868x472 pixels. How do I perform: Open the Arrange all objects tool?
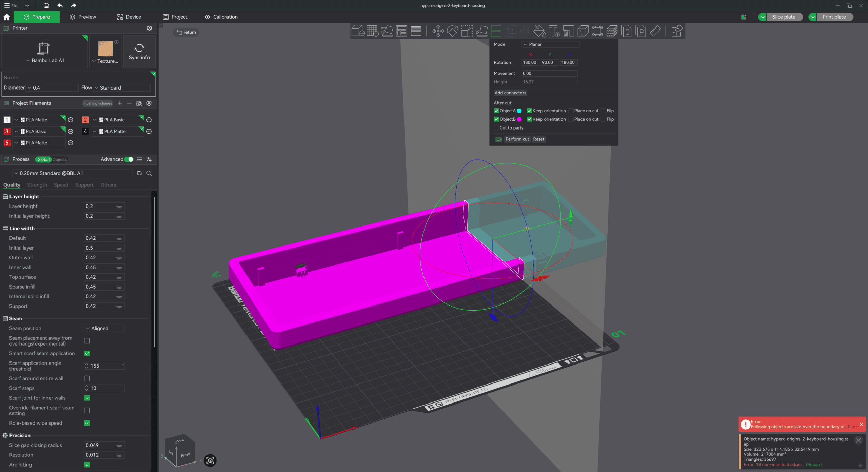(x=401, y=31)
